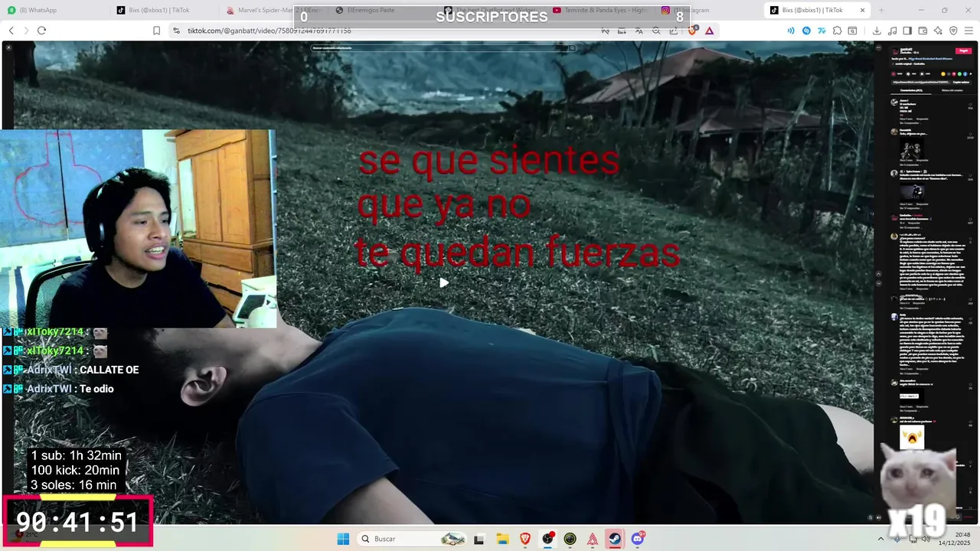
Task: Open volume control in system tray
Action: click(x=926, y=539)
